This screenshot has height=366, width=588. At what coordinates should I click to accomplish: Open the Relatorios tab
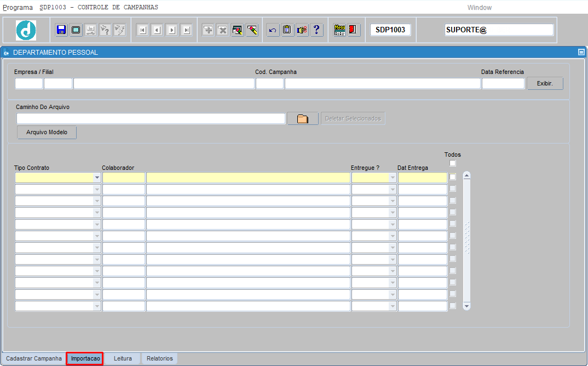tap(160, 358)
